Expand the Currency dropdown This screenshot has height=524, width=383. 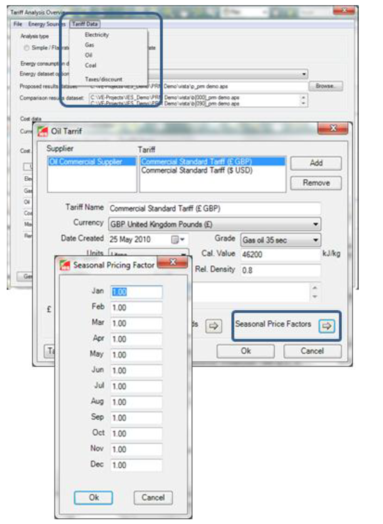point(315,224)
